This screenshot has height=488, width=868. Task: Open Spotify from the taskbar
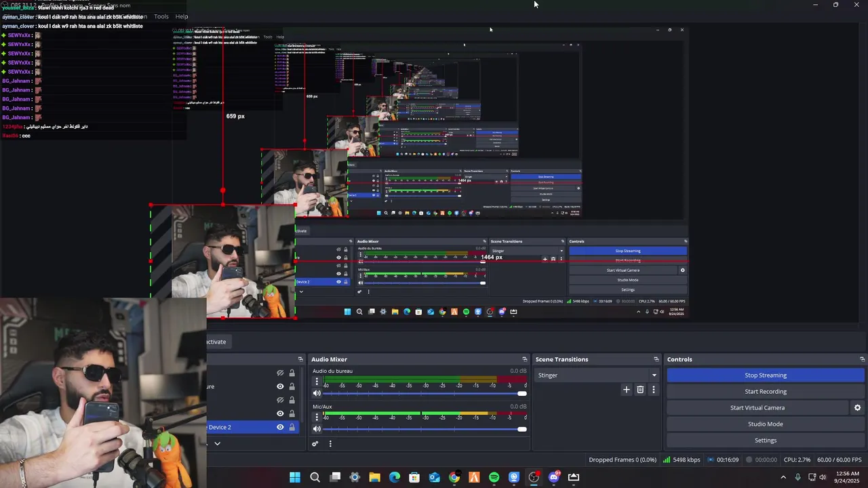[494, 477]
